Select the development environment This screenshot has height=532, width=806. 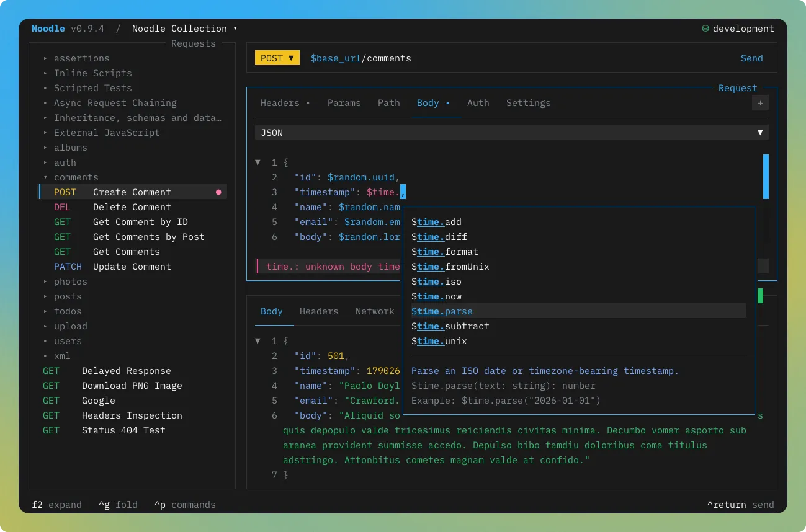738,29
